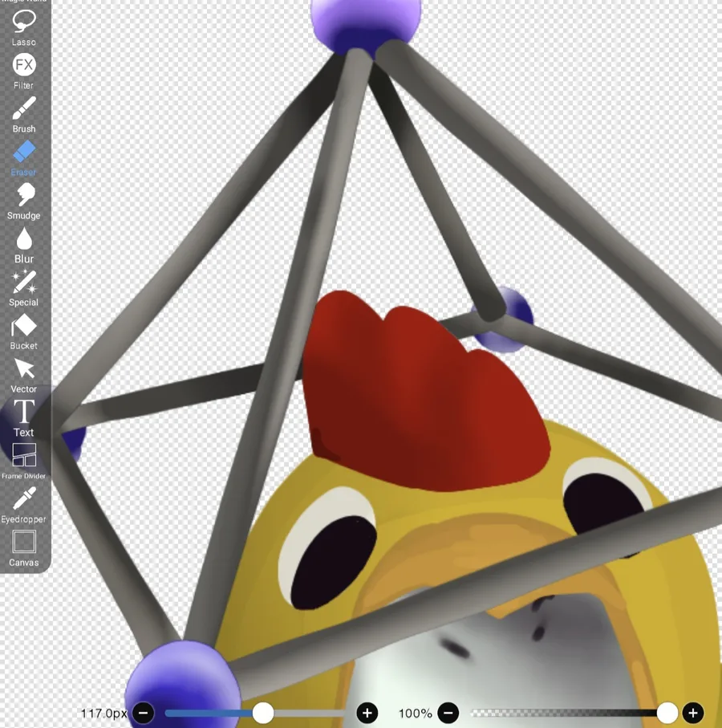Image resolution: width=722 pixels, height=728 pixels.
Task: Increase opacity with plus button
Action: pyautogui.click(x=693, y=713)
